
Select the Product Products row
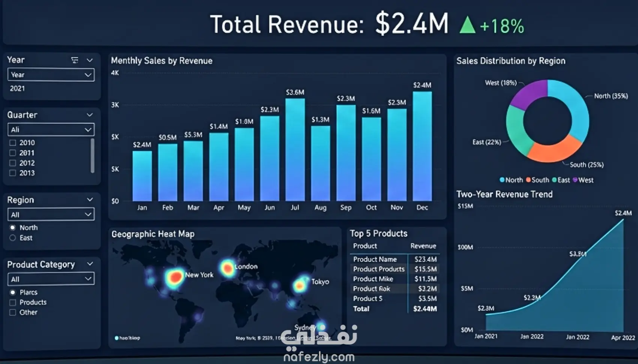coord(395,269)
